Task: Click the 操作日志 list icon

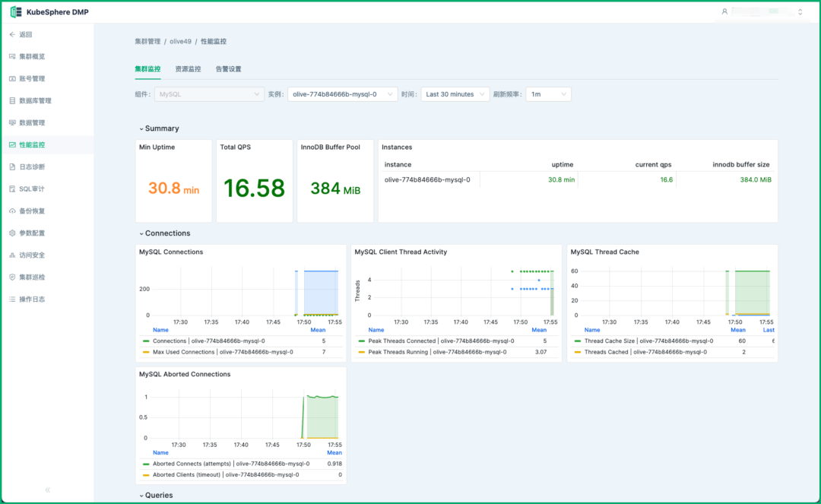Action: (12, 300)
